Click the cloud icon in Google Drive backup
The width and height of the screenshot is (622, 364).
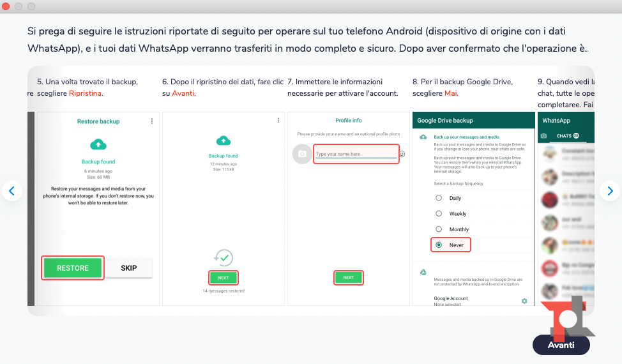[423, 137]
